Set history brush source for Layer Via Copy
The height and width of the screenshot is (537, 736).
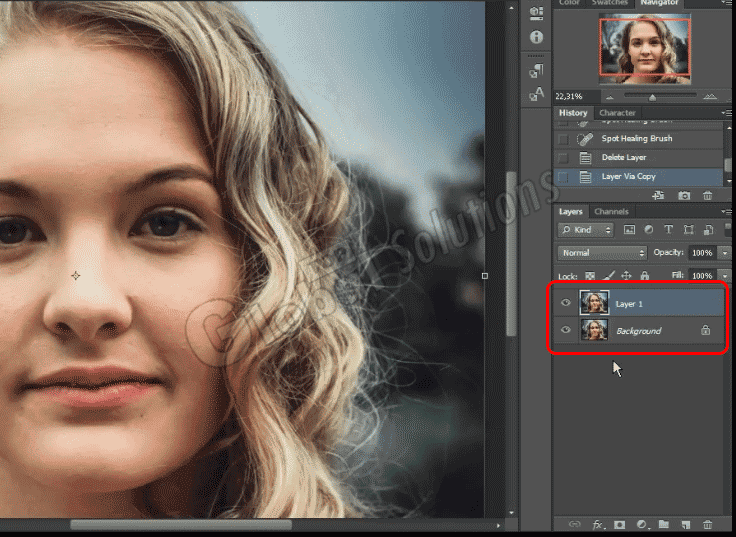[x=563, y=177]
